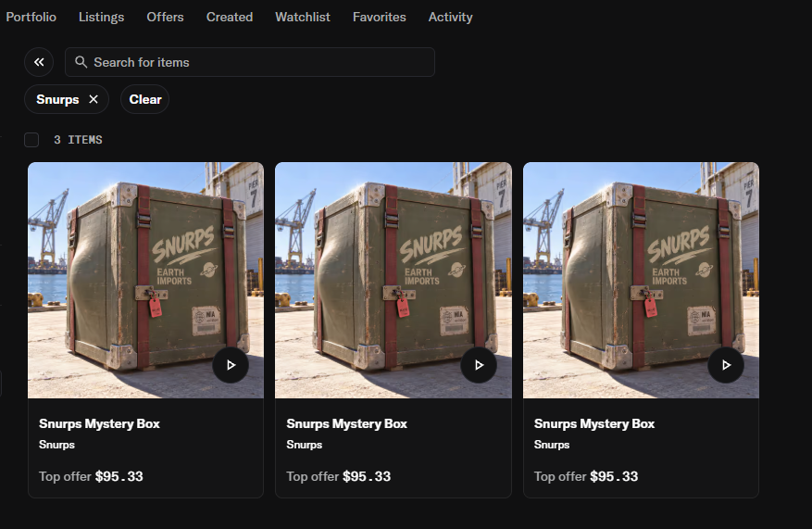812x529 pixels.
Task: Click second card's Top offer $95.33
Action: pos(339,476)
